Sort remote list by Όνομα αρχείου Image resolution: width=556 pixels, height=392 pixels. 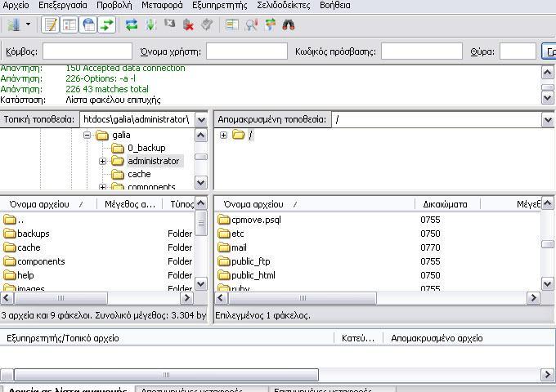point(315,204)
